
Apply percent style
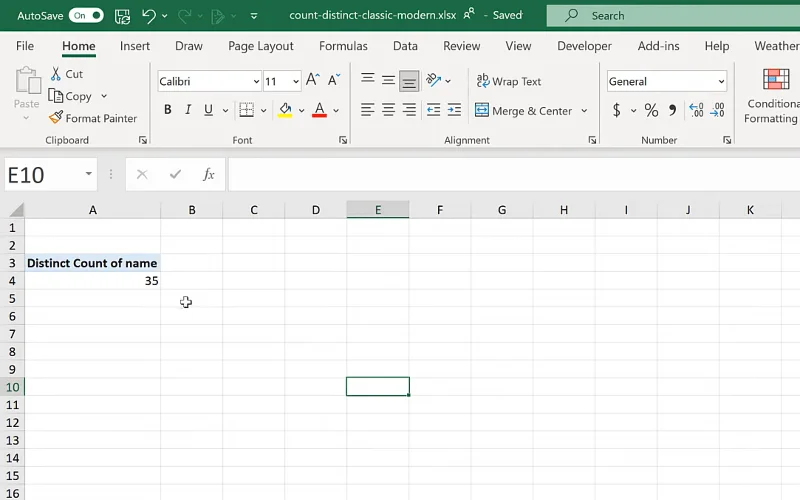tap(652, 110)
